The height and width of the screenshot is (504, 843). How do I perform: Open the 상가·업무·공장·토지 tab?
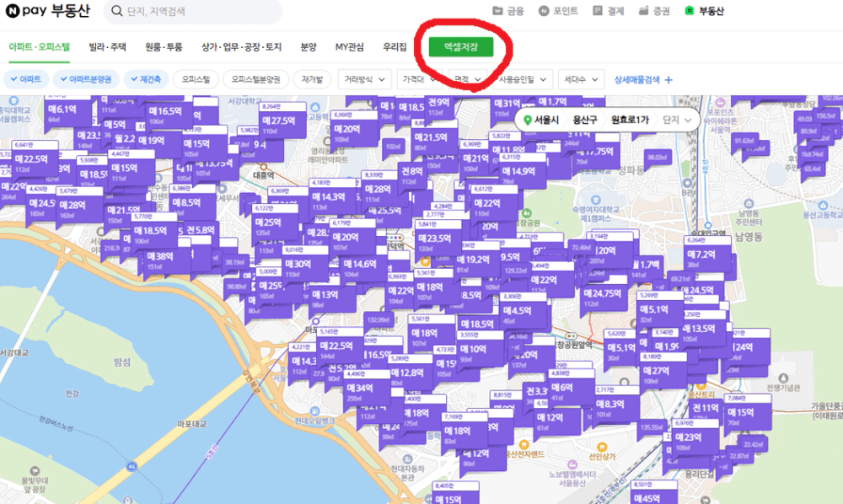(241, 47)
